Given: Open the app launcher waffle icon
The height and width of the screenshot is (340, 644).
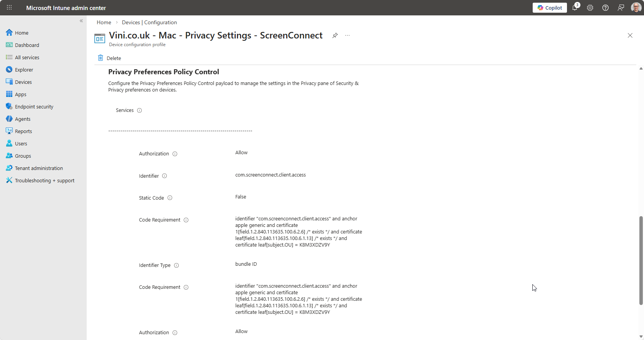Looking at the screenshot, I should click(9, 8).
